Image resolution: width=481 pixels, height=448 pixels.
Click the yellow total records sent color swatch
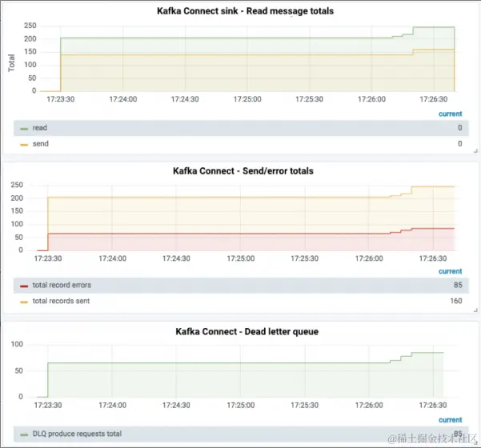[24, 302]
